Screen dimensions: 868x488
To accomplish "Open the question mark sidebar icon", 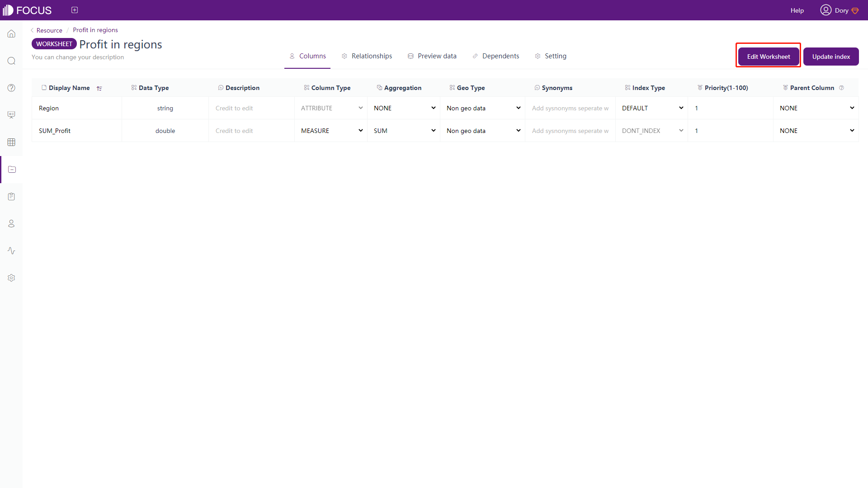I will tap(11, 88).
